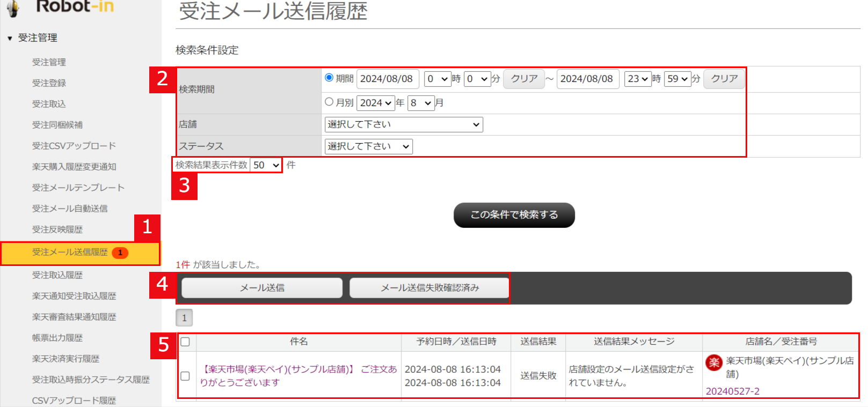Image resolution: width=868 pixels, height=407 pixels.
Task: Click the メール送信失敗確認済み button
Action: pos(429,288)
